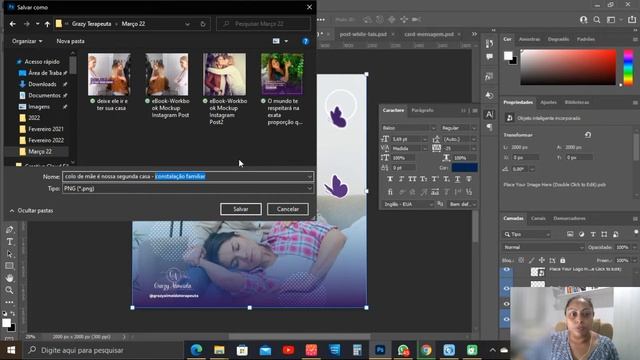Lock transparent pixels icon in Layers panel

click(521, 260)
